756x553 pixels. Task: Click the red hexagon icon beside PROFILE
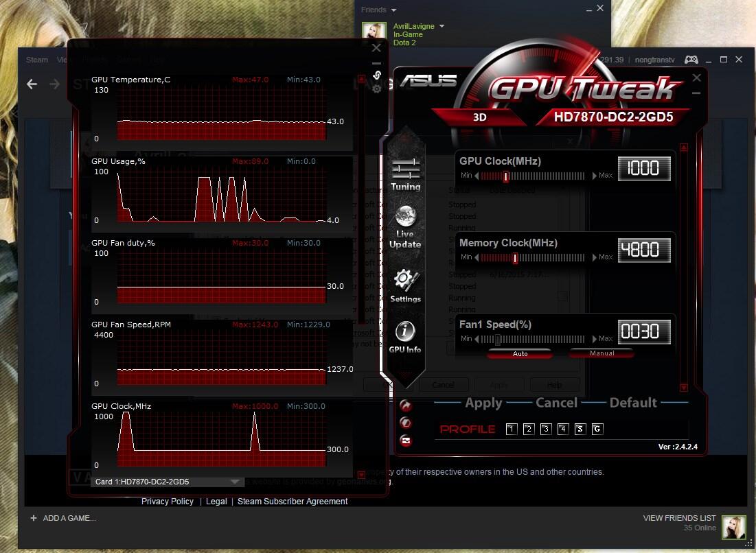406,423
